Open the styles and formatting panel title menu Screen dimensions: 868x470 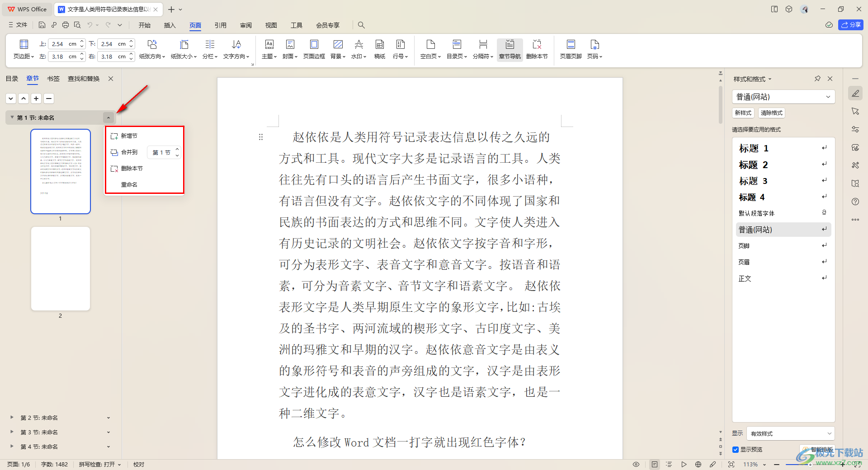point(752,79)
